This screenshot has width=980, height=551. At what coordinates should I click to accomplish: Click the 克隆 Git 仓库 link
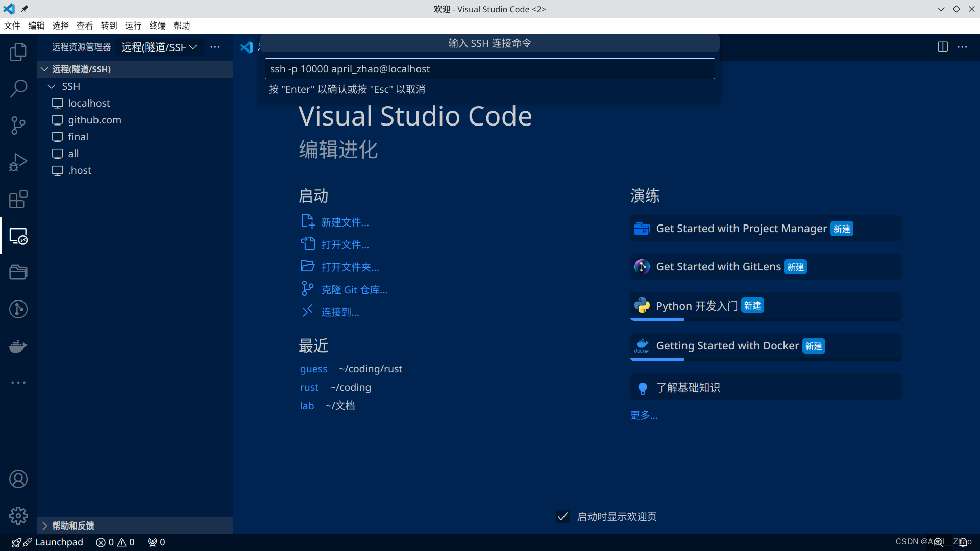[354, 290]
